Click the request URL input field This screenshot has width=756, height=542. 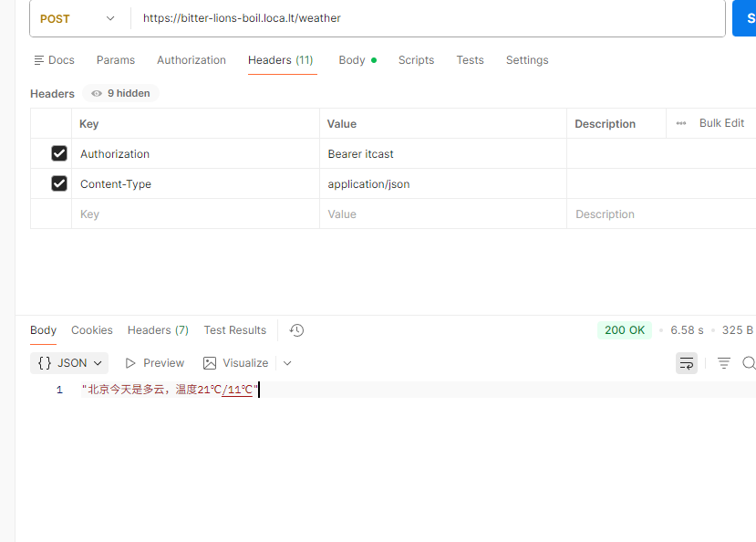click(x=429, y=18)
